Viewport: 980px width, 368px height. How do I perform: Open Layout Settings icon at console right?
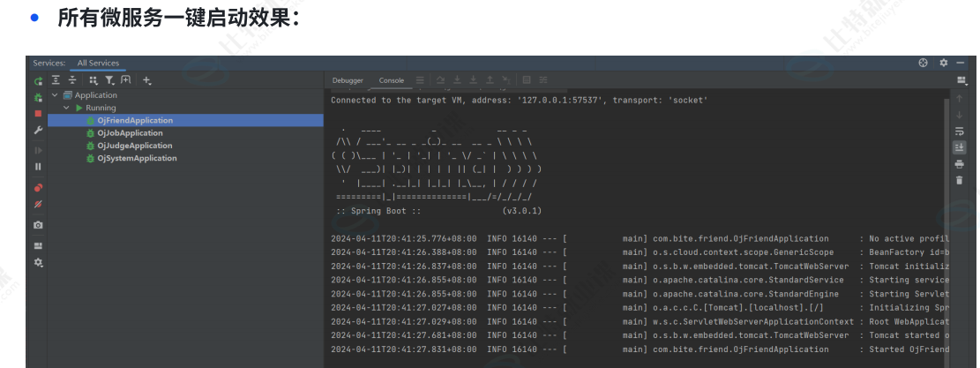coord(961,80)
